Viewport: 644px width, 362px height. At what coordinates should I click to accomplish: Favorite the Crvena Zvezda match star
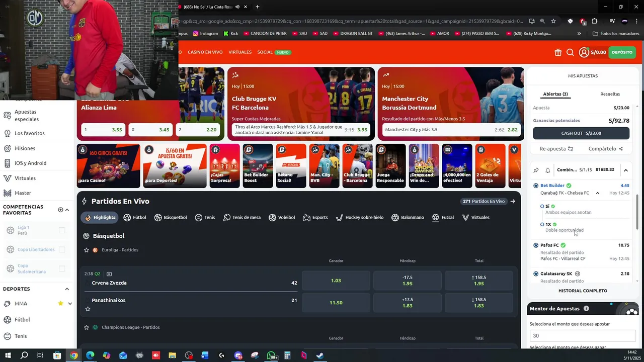pyautogui.click(x=88, y=309)
